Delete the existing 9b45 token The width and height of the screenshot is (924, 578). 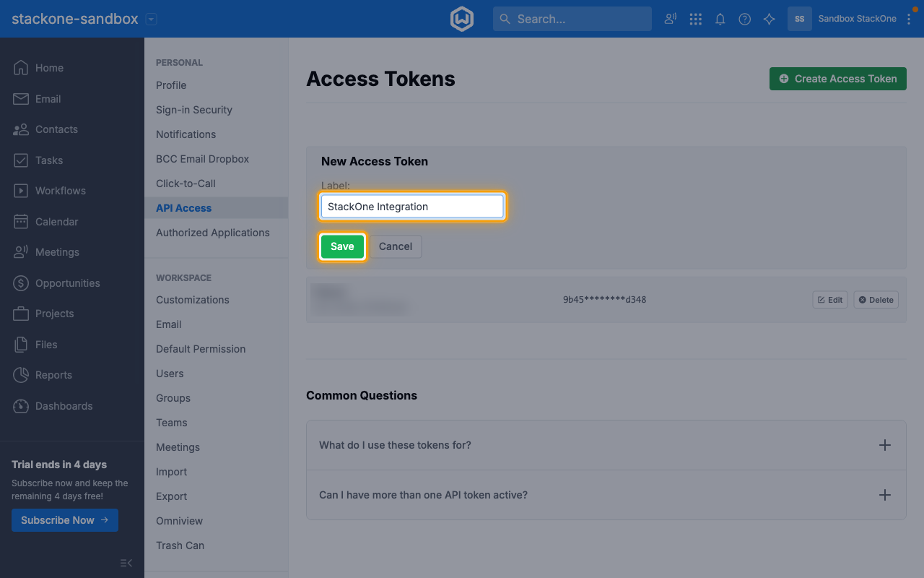point(876,300)
